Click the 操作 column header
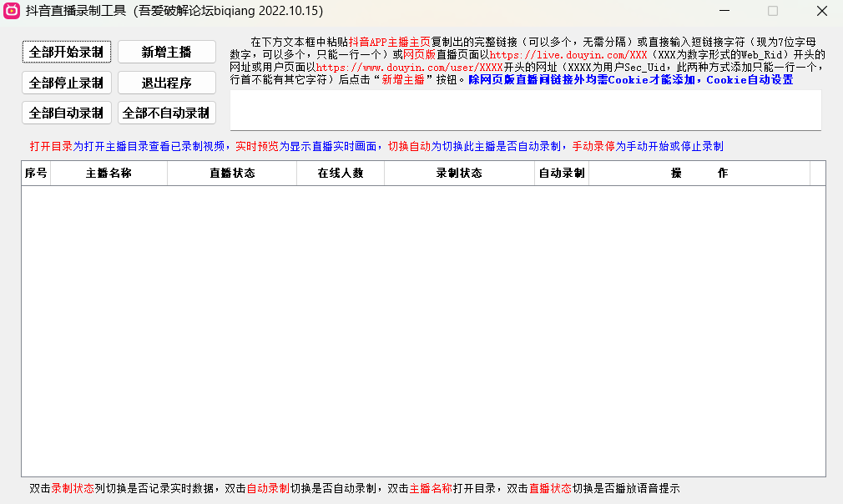Viewport: 843px width, 504px height. (x=699, y=174)
